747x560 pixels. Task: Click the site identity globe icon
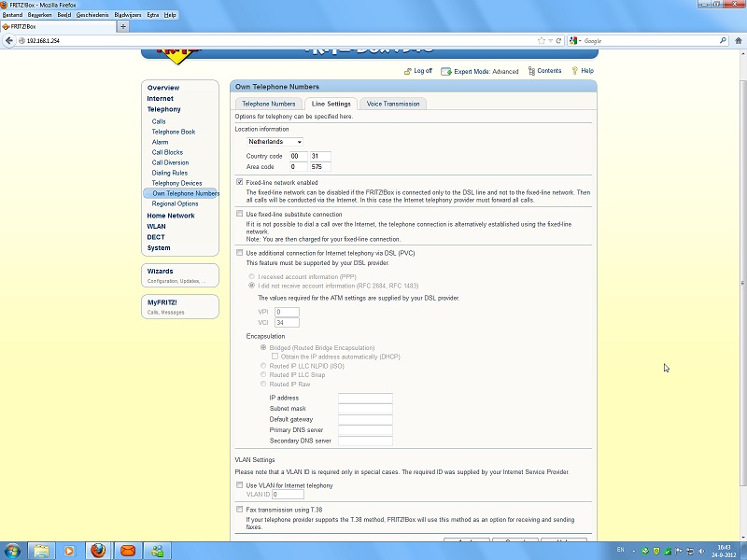pos(21,40)
